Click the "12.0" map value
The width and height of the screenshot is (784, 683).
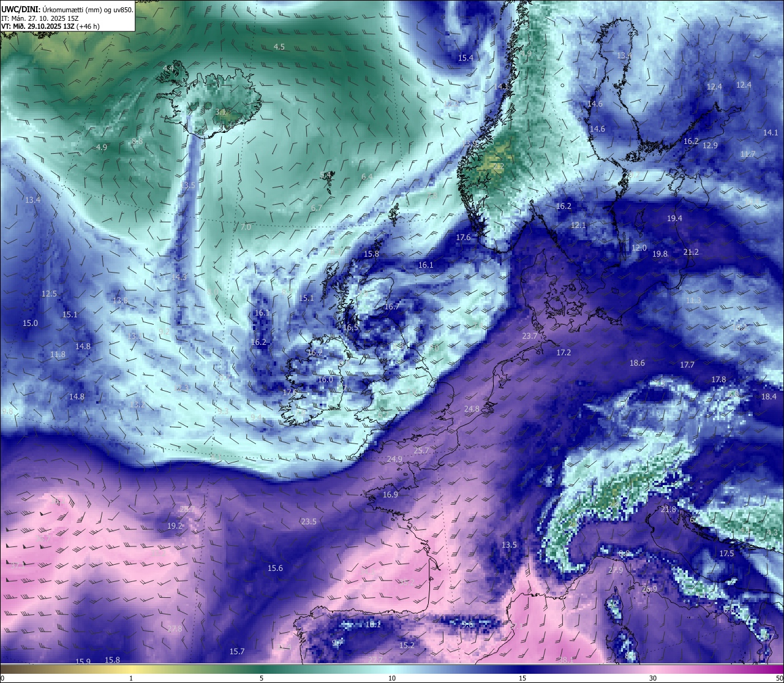coord(639,248)
